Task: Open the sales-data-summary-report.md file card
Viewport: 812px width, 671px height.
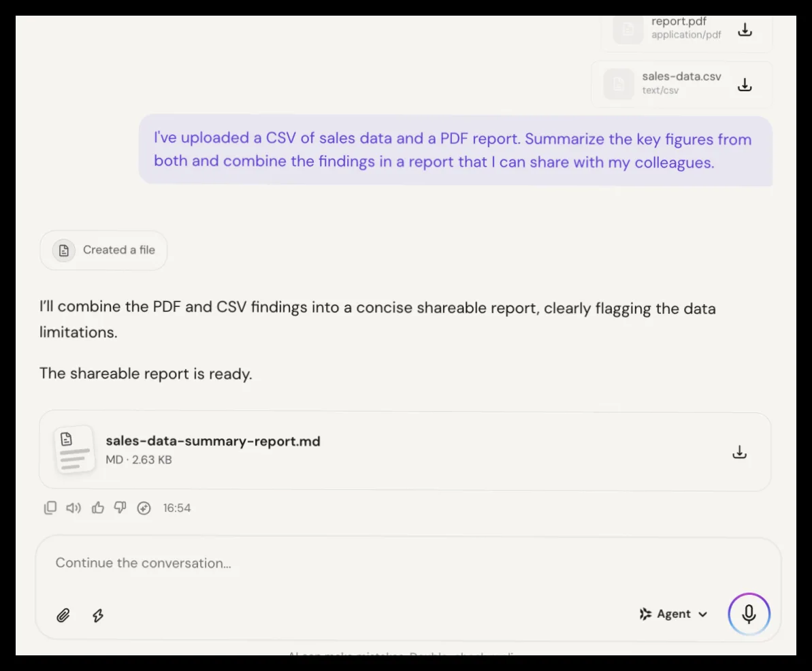Action: point(405,451)
